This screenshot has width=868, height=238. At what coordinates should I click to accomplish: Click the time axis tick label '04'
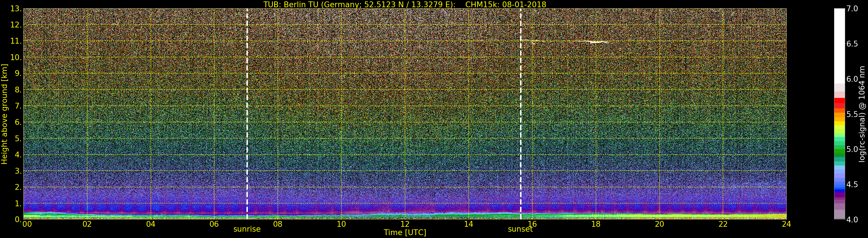click(x=151, y=224)
